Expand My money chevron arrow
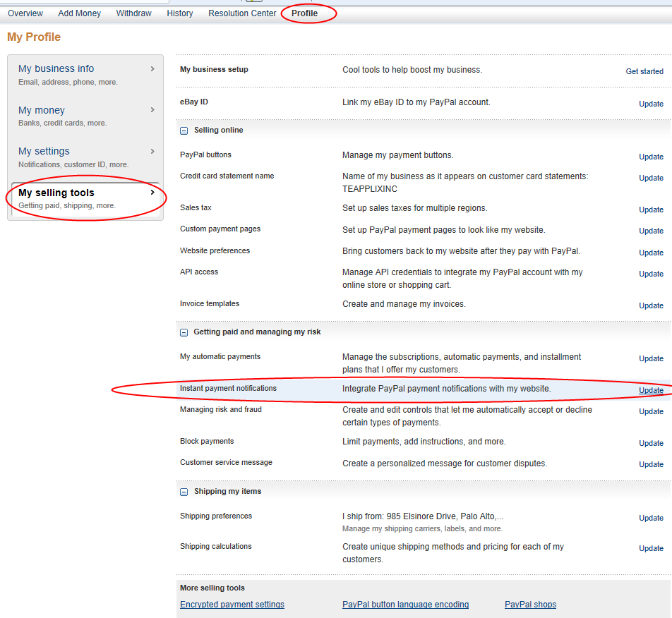 [x=152, y=110]
